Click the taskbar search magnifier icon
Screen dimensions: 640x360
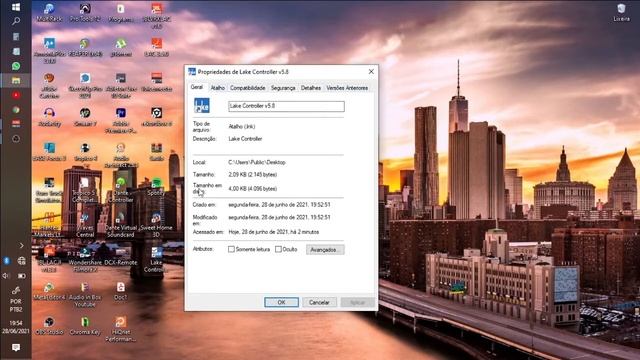16,21
